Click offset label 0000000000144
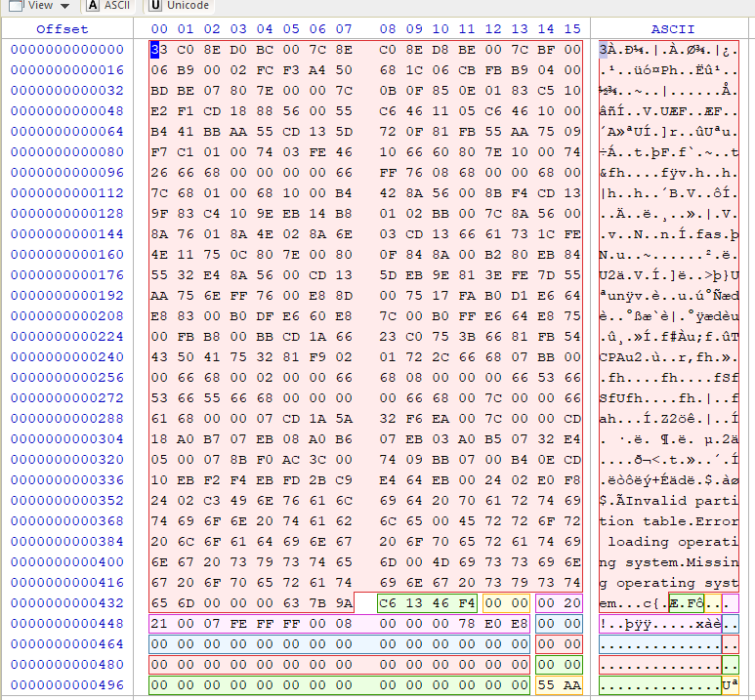This screenshot has height=700, width=755. click(x=67, y=234)
